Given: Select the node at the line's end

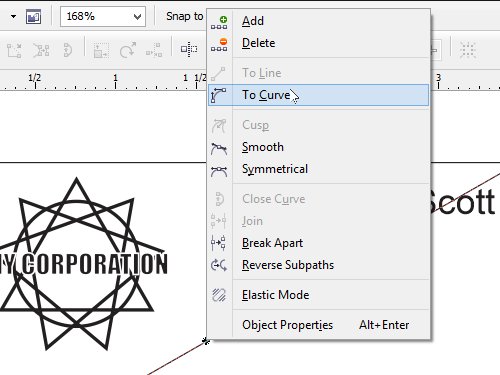Looking at the screenshot, I should (206, 341).
